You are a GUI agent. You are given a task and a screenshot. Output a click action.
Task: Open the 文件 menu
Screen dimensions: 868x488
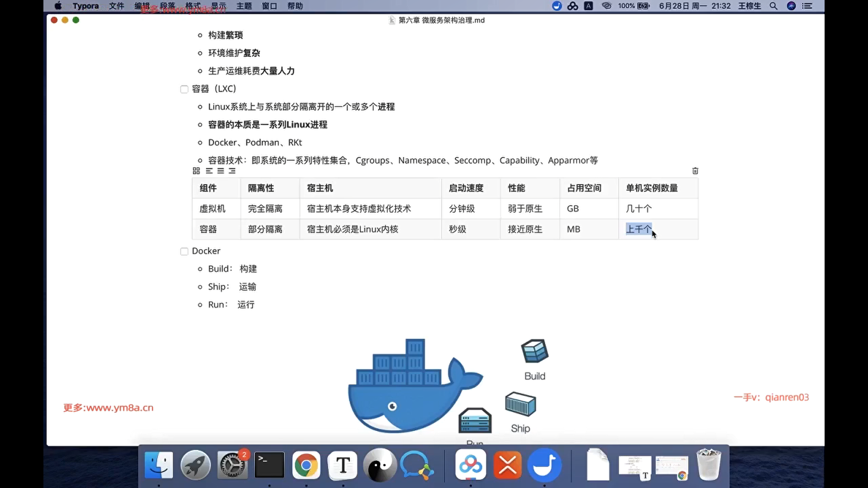click(x=116, y=6)
